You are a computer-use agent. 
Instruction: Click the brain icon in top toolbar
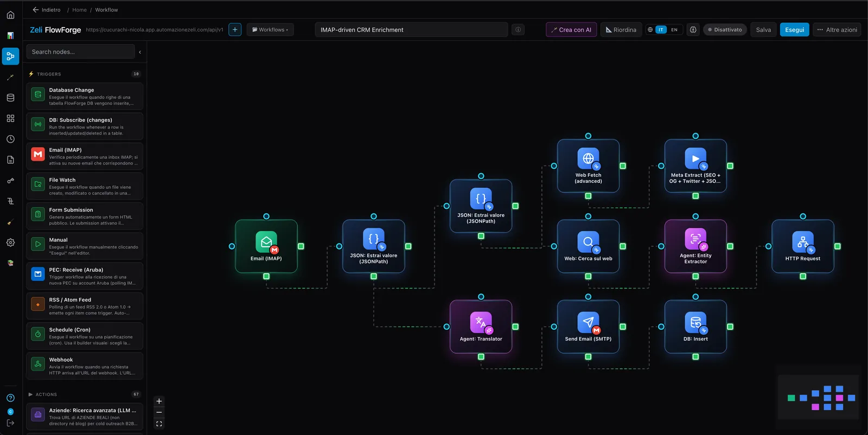point(693,30)
